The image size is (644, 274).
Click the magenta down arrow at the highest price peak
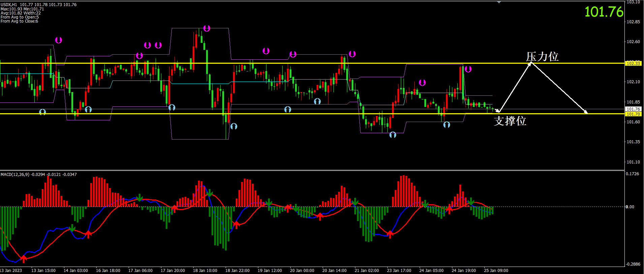coord(206,29)
